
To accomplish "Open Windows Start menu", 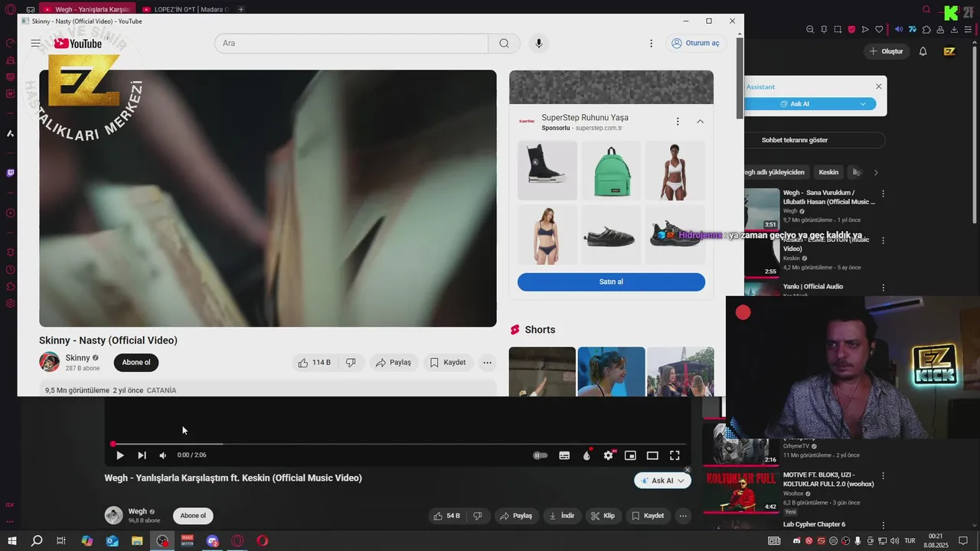I will (x=11, y=541).
